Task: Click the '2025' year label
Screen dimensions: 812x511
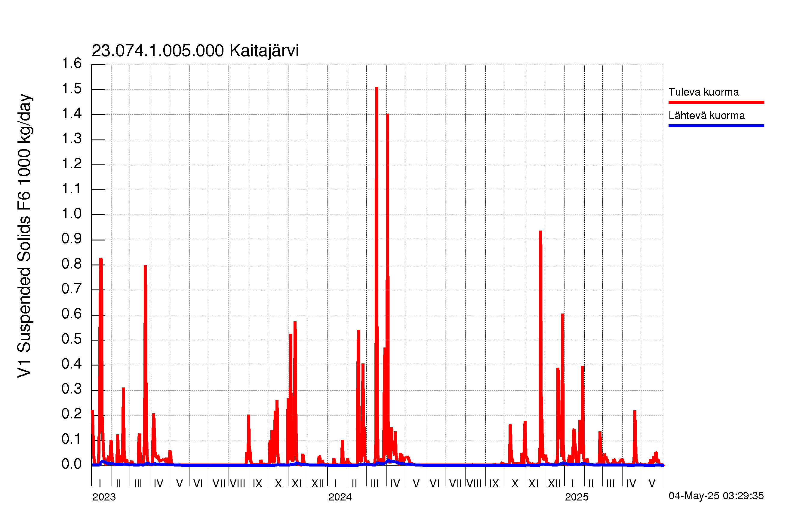Action: click(x=577, y=497)
